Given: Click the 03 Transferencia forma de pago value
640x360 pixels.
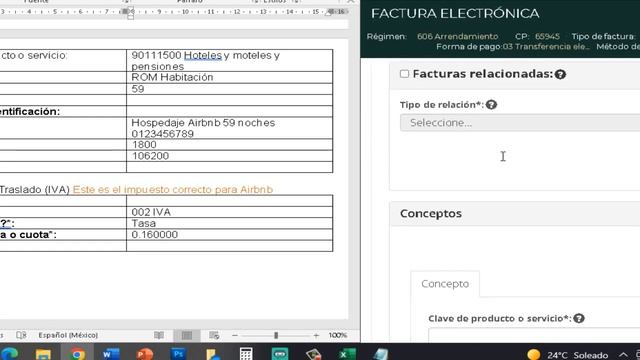Looking at the screenshot, I should point(546,47).
